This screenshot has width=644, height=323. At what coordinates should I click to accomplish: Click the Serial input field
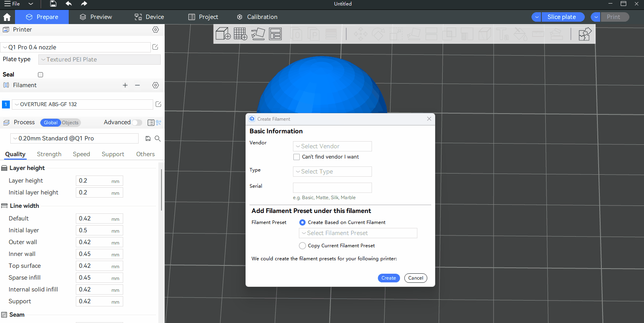[x=332, y=188]
